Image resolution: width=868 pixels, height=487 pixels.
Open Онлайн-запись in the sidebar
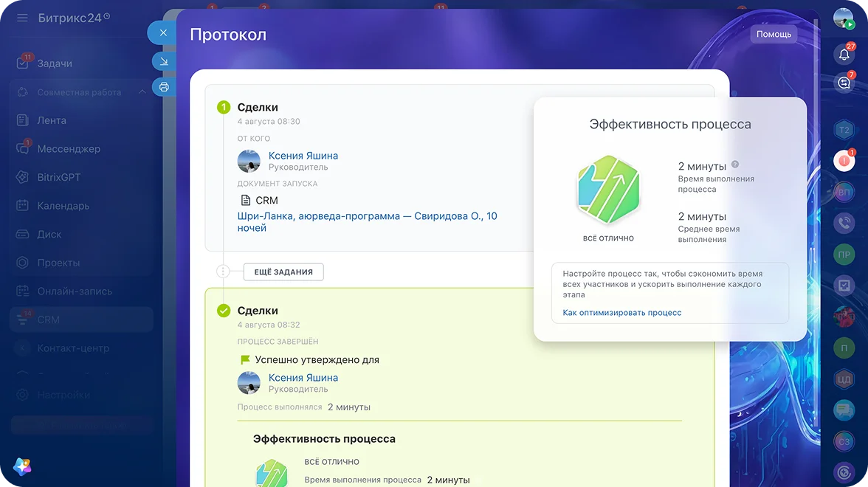tap(75, 291)
